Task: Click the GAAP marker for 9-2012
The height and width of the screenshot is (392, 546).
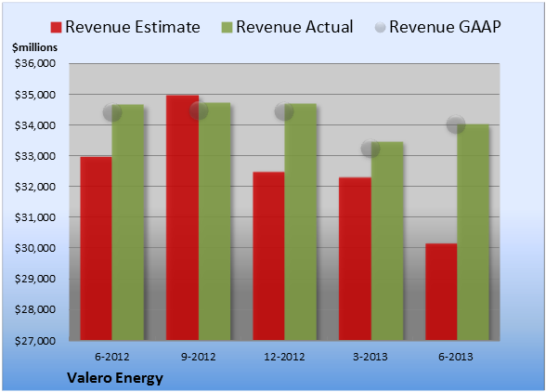Action: (199, 111)
